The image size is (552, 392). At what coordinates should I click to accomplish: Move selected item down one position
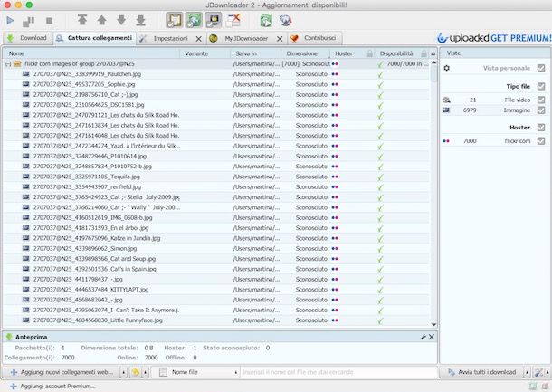(x=121, y=20)
